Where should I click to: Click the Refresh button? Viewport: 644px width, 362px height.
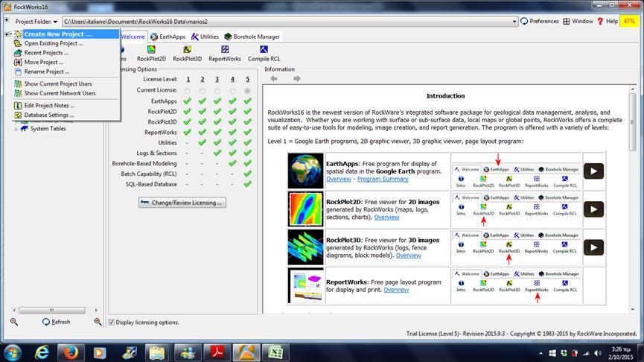(56, 322)
